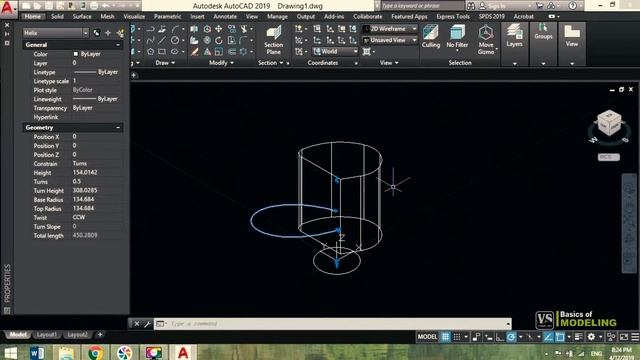Screen dimensions: 640x360
Task: Activate the Rotate tool in Modify panel
Action: (219, 40)
